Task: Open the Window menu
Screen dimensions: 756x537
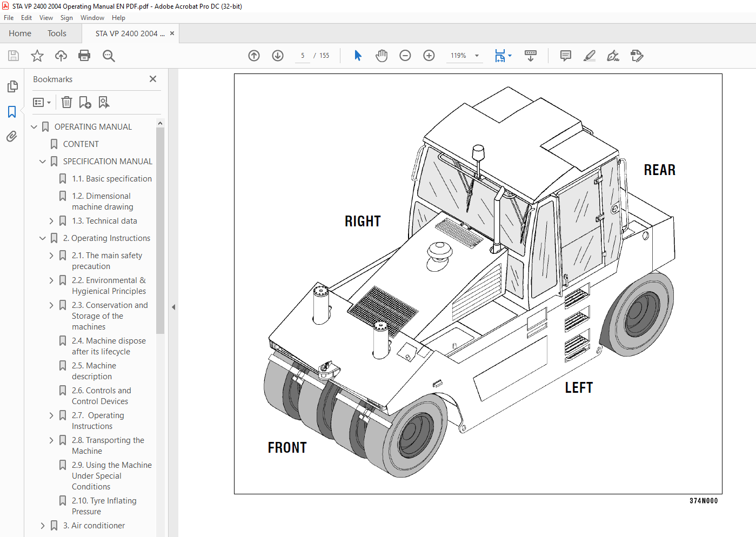Action: click(92, 18)
